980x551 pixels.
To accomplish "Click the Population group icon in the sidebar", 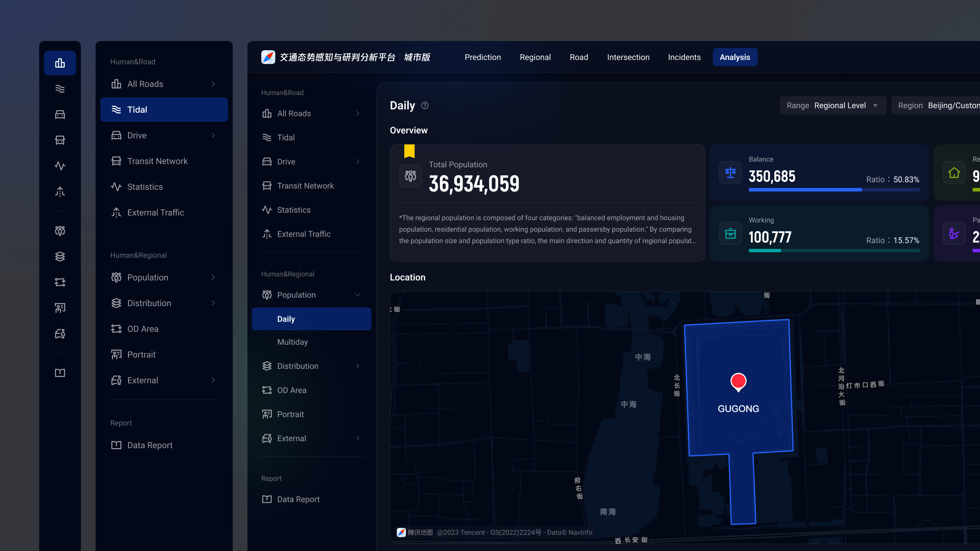I will pos(60,230).
